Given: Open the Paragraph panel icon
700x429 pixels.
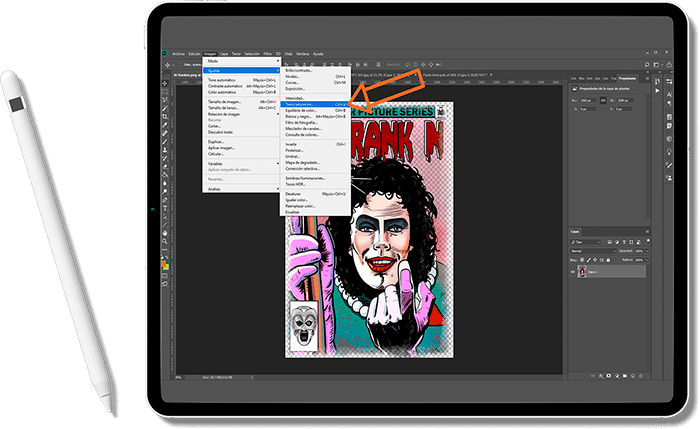Looking at the screenshot, I should (669, 103).
